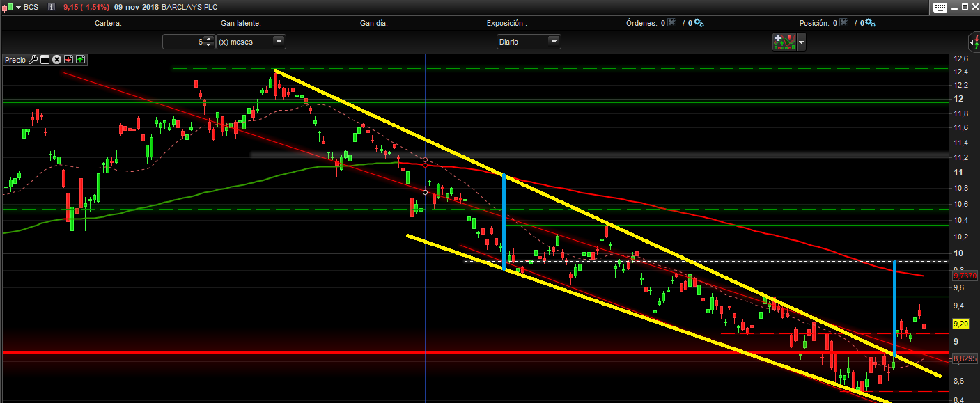Screen dimensions: 980x403
Task: Move Precio panel up with green arrow
Action: pyautogui.click(x=80, y=60)
